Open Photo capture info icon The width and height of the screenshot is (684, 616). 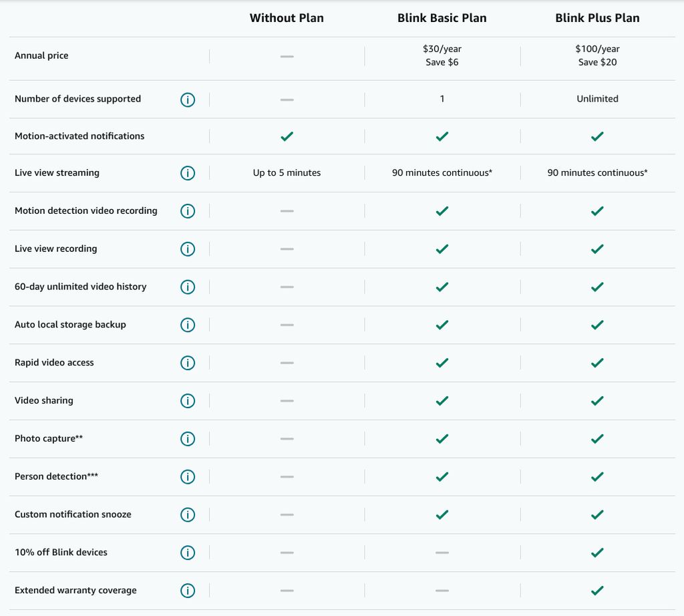pos(188,438)
